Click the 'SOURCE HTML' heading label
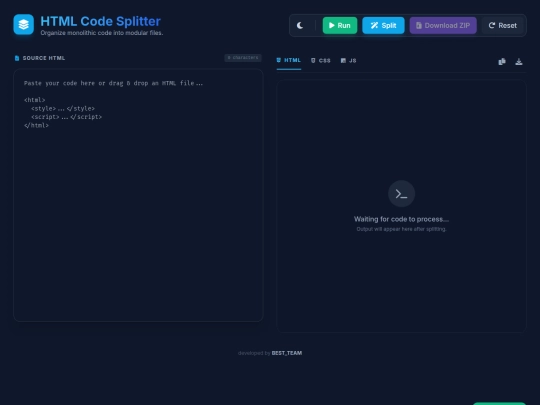The image size is (540, 405). pyautogui.click(x=44, y=58)
